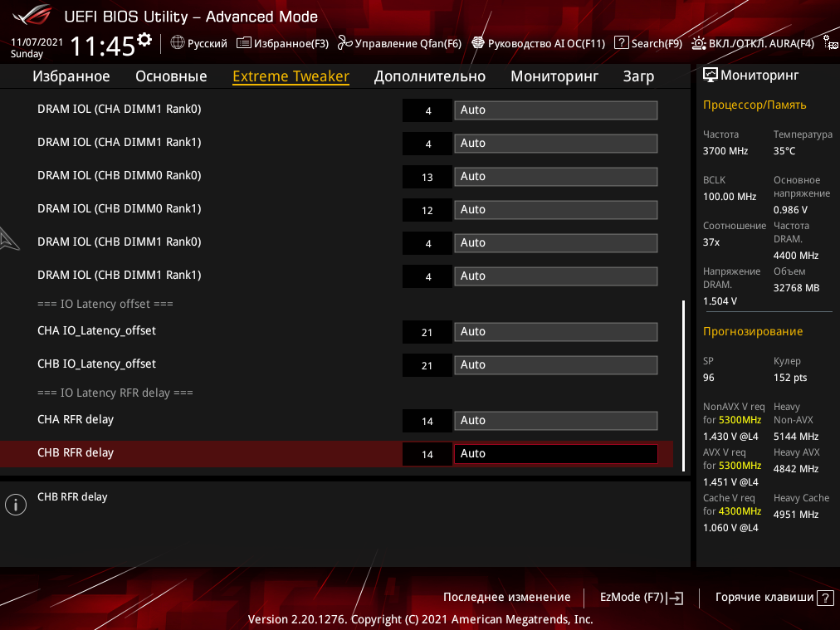Click the 11:45 clock display
The width and height of the screenshot is (840, 630).
pyautogui.click(x=102, y=46)
